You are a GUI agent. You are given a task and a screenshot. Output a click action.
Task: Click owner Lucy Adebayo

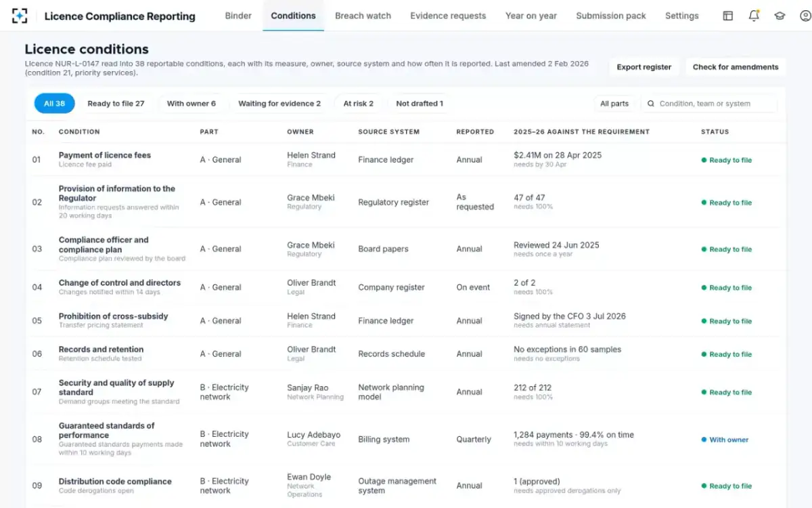[313, 435]
